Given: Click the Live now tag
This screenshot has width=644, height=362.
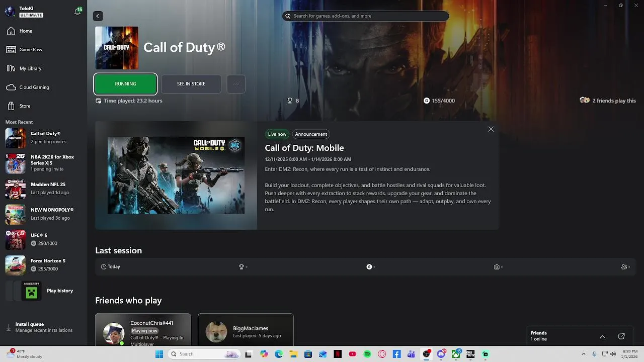Looking at the screenshot, I should (x=277, y=134).
